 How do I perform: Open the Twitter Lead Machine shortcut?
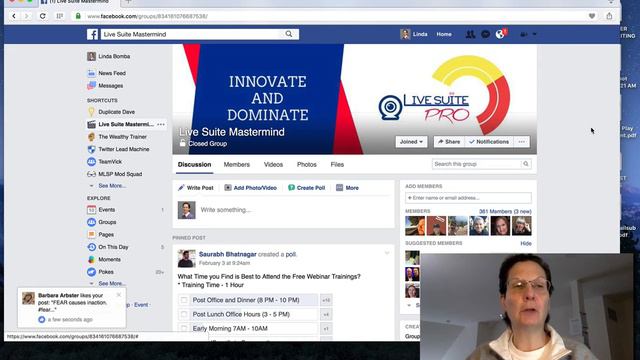[x=124, y=149]
